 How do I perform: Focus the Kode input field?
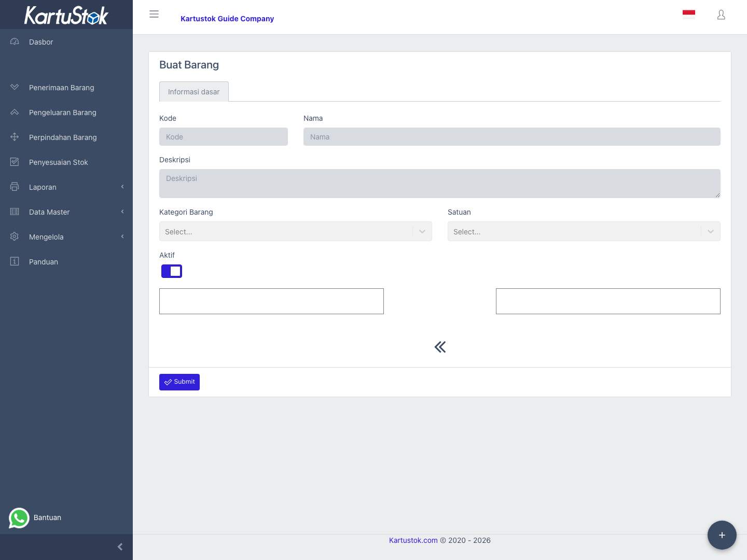[224, 137]
